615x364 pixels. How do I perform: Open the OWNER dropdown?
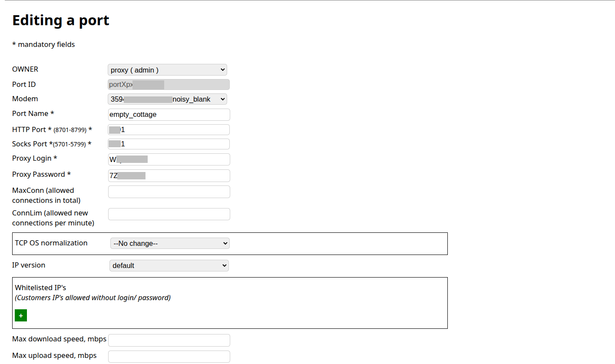coord(167,70)
